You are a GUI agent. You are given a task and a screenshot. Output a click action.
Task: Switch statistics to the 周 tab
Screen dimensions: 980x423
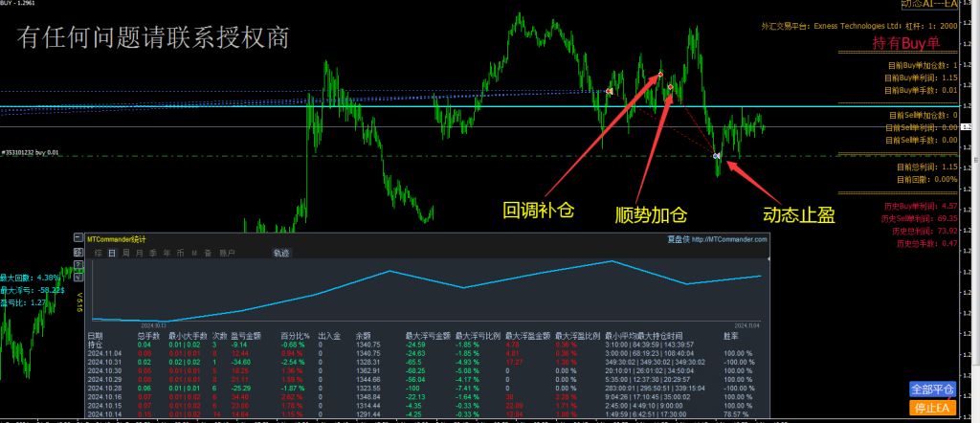(125, 254)
